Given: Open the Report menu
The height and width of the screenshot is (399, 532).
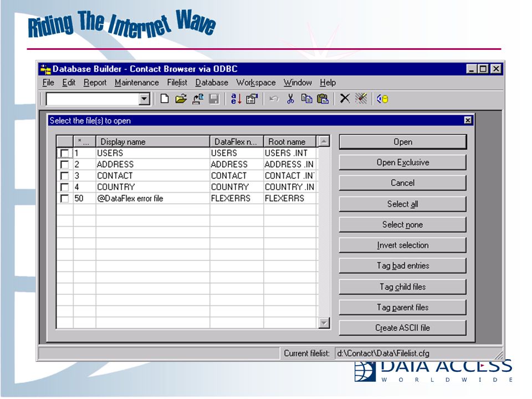Looking at the screenshot, I should 95,83.
